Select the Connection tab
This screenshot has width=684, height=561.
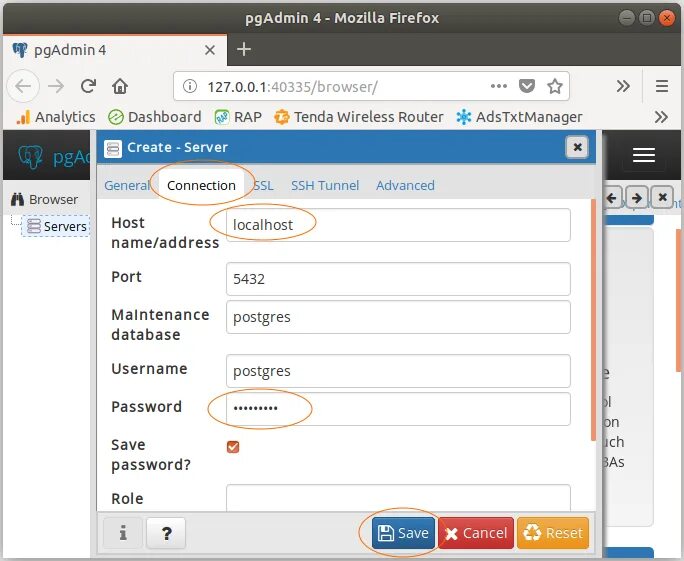click(201, 185)
